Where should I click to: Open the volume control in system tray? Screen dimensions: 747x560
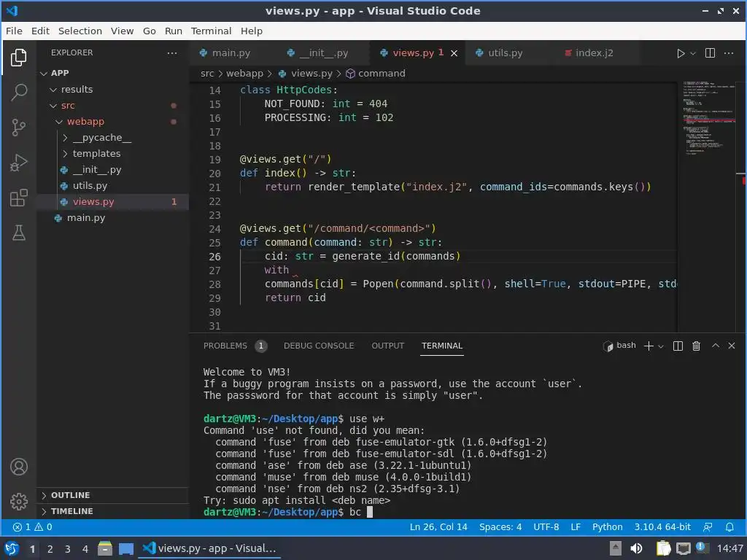coord(636,548)
